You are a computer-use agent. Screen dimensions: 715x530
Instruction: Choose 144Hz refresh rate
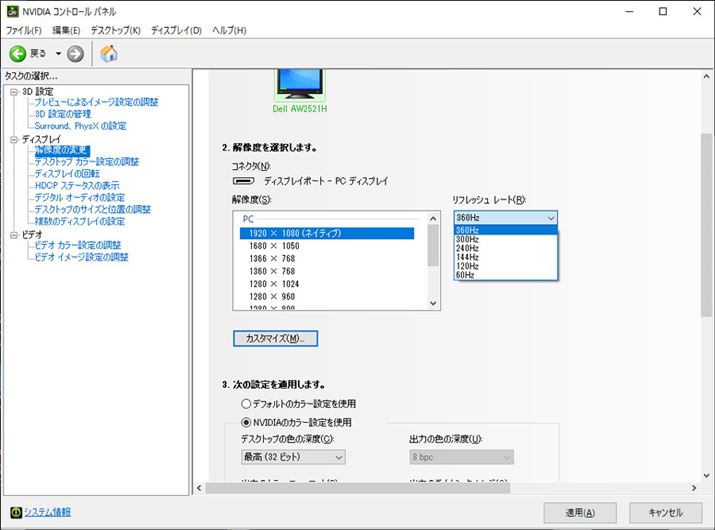coord(505,257)
